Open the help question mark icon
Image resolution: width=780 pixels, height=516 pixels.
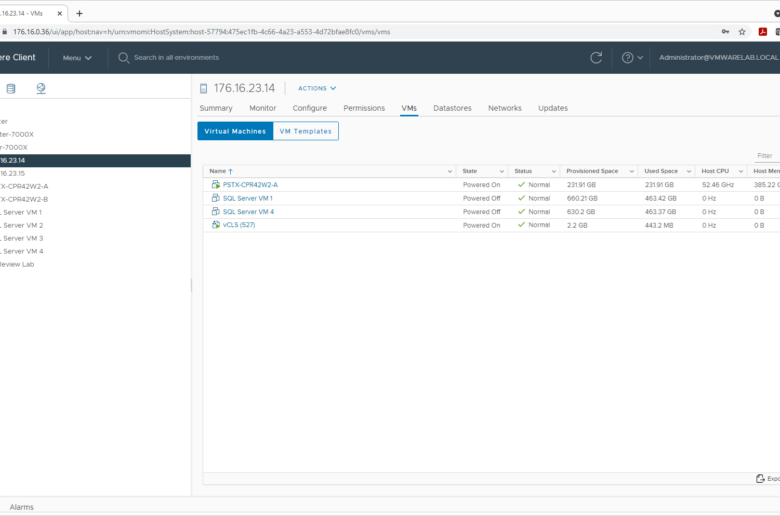pos(627,58)
